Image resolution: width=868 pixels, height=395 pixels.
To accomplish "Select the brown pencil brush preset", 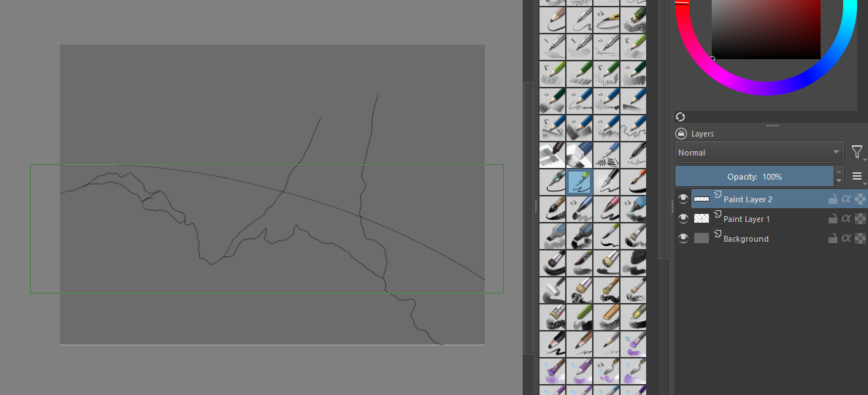I will pos(579,344).
